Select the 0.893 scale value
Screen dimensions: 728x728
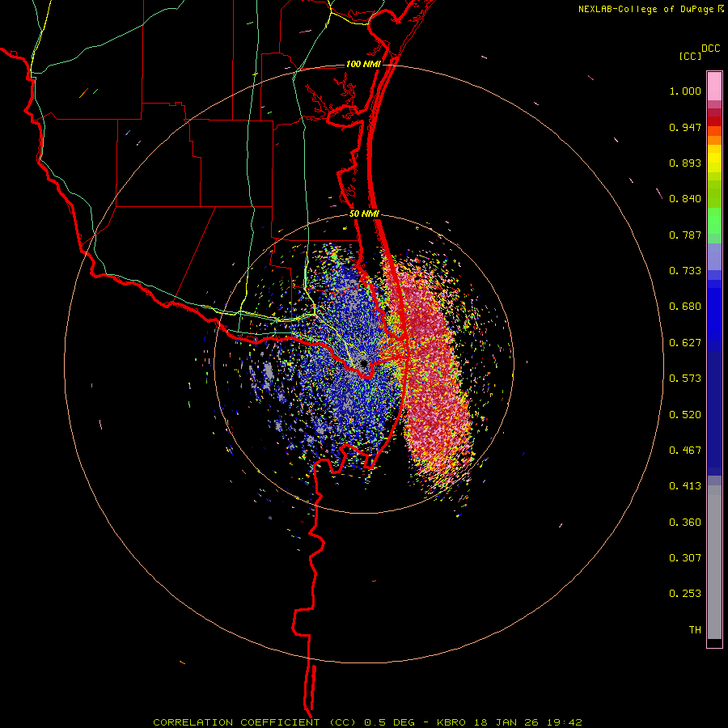click(685, 163)
